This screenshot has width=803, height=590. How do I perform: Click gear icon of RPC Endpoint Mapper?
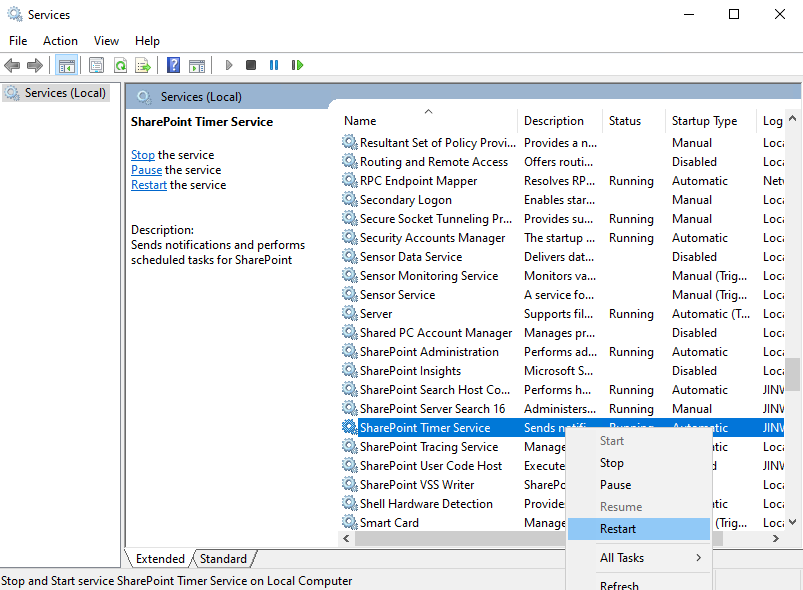350,180
